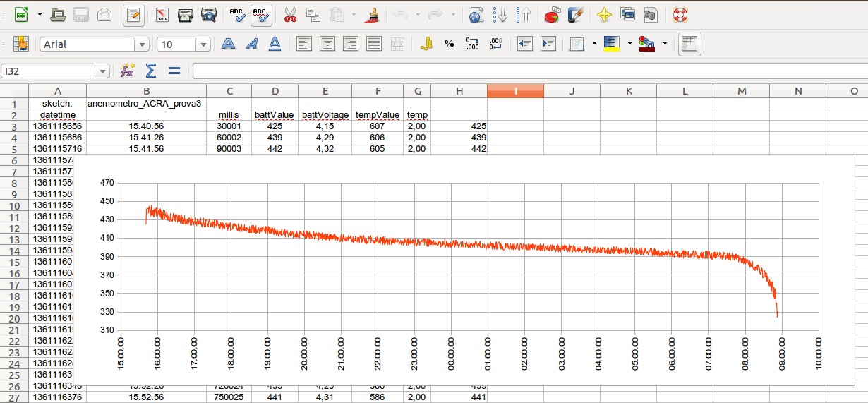Expand the font size dropdown
Viewport: 868px width, 403px height.
(x=204, y=44)
